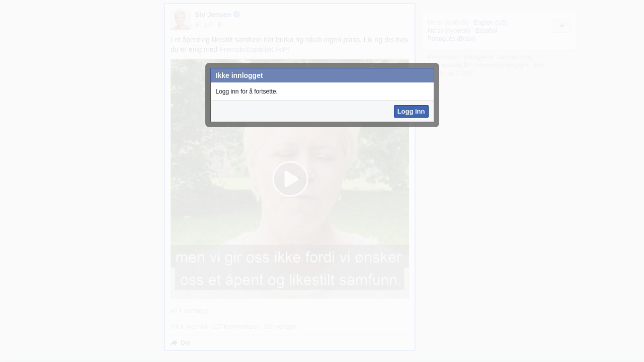Expand the Mer footer dropdown
This screenshot has width=644, height=362.
540,65
